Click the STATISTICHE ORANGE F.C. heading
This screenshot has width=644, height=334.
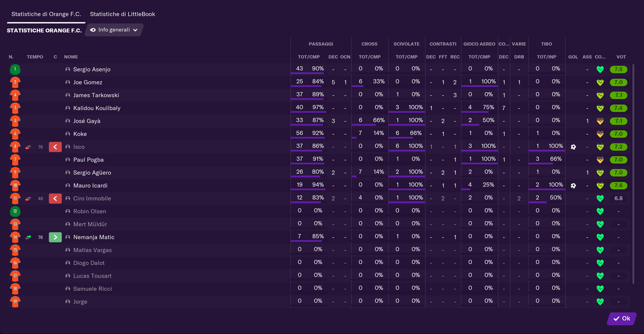(x=44, y=31)
